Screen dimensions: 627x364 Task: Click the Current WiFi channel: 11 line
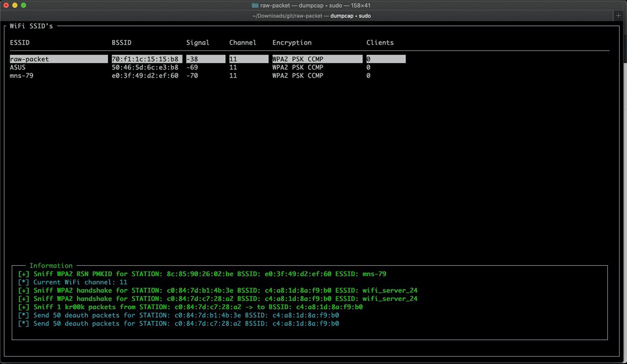72,282
